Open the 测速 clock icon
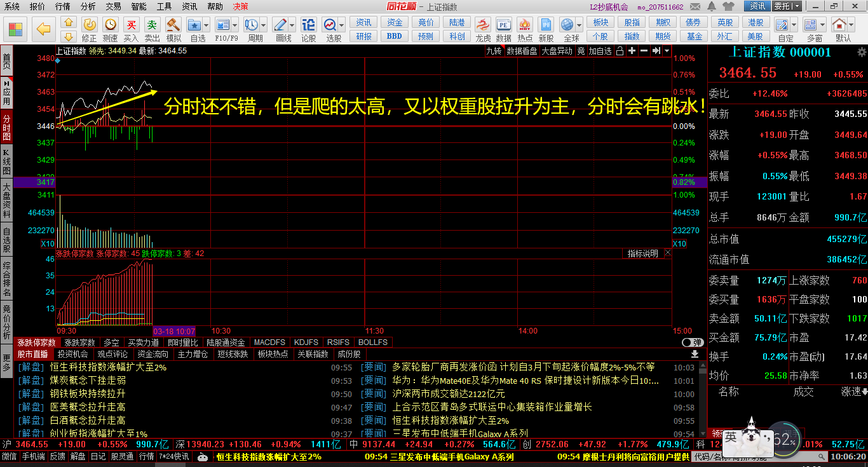Viewport: 868px width, 467px height. (x=111, y=25)
